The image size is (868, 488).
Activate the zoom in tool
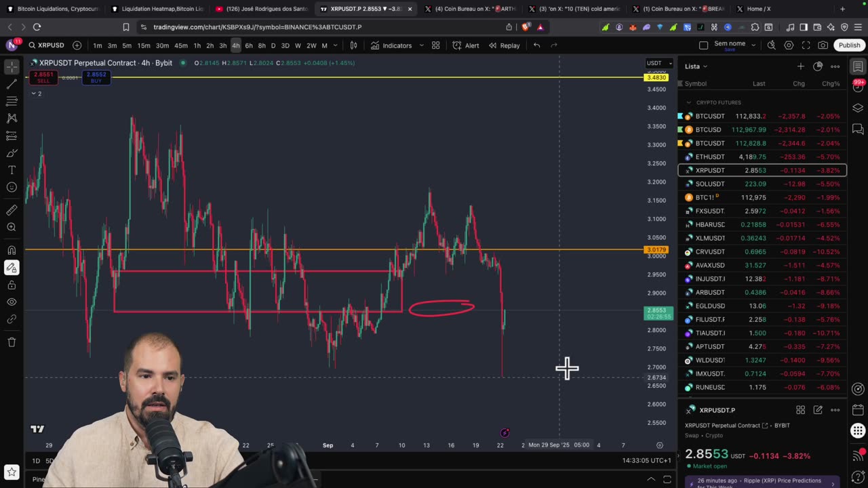pos(12,227)
